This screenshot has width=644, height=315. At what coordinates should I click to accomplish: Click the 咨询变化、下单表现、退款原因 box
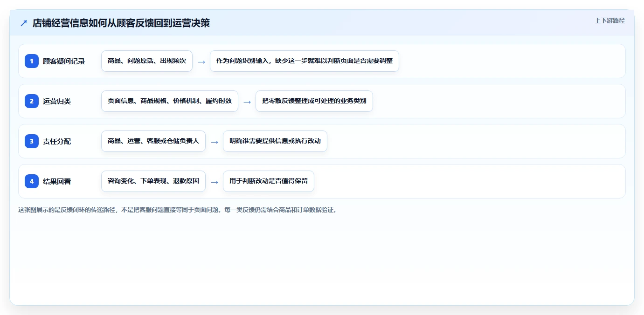(x=153, y=181)
